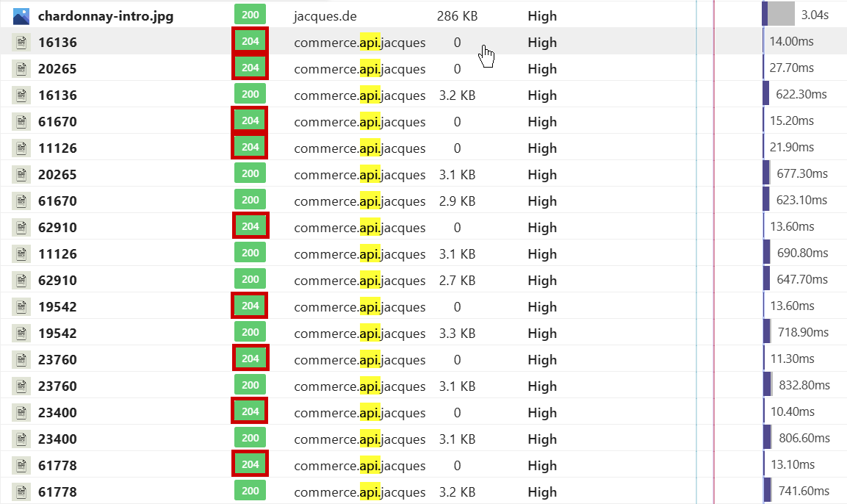847x504 pixels.
Task: Open request name 61778 in the 741.60ms row
Action: point(57,493)
